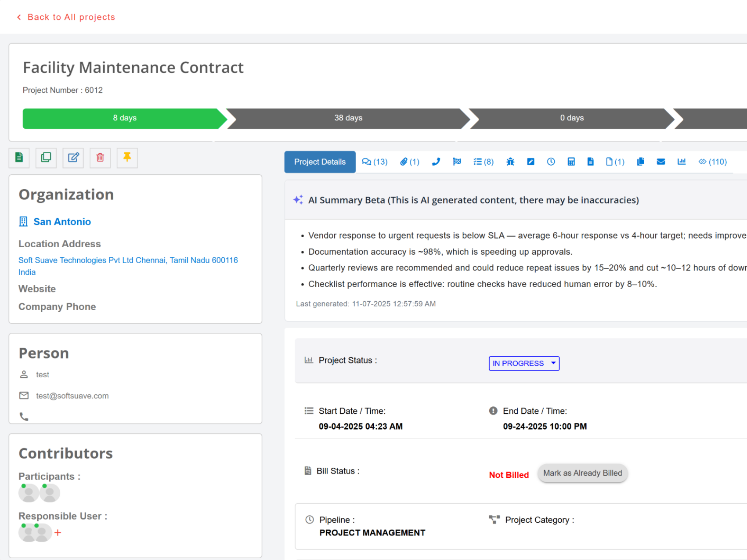This screenshot has height=560, width=747.
Task: Select the Project Details tab
Action: 320,162
